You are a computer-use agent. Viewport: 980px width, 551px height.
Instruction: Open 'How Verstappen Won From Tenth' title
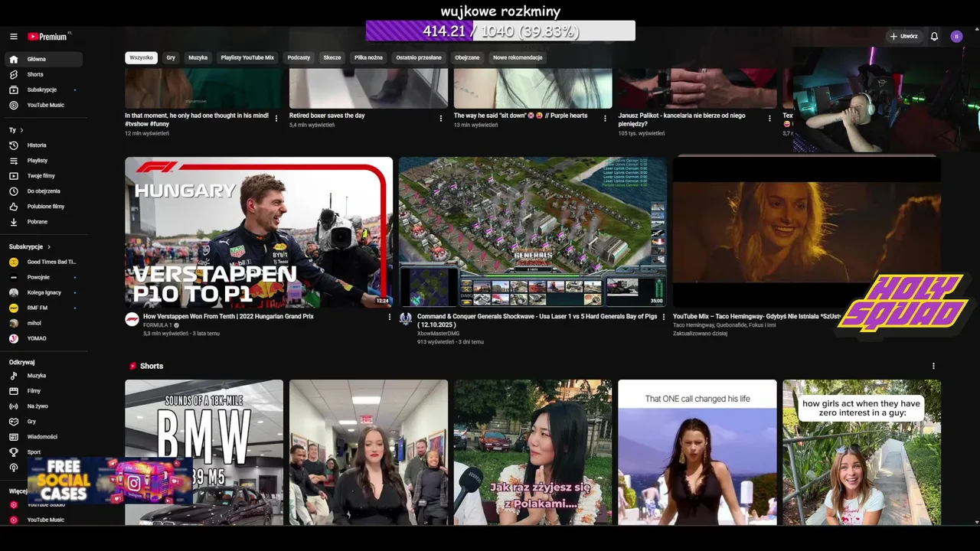(228, 316)
